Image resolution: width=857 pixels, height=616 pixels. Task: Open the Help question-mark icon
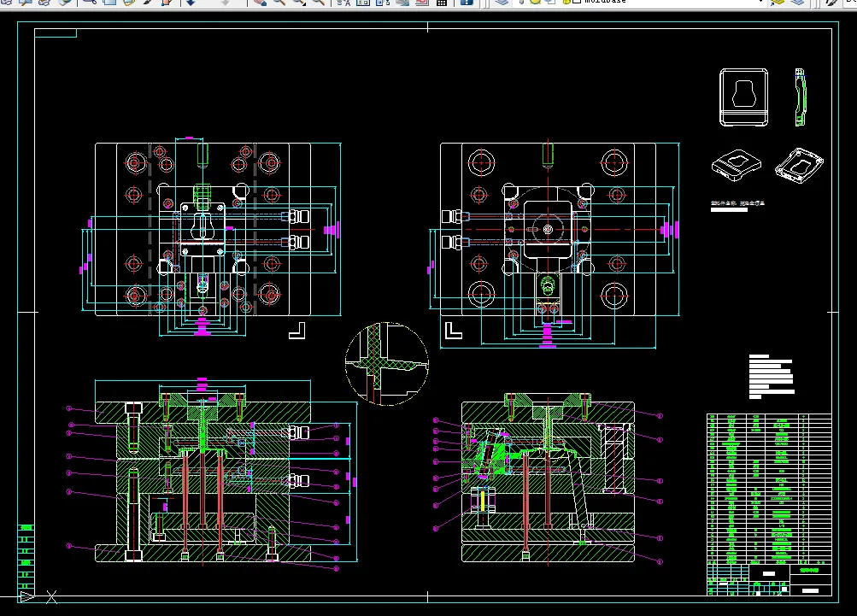tap(467, 3)
